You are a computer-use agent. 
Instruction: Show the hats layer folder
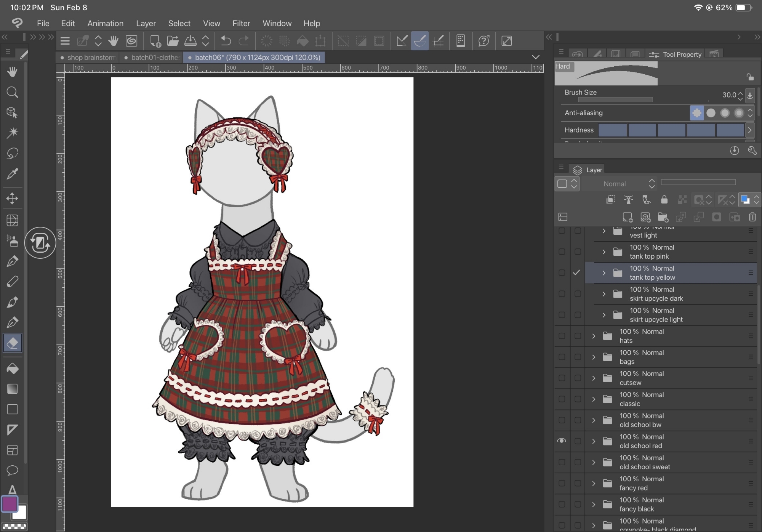click(562, 336)
